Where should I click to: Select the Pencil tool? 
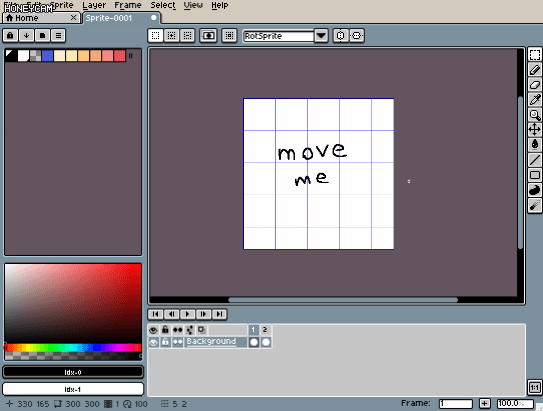tap(535, 70)
